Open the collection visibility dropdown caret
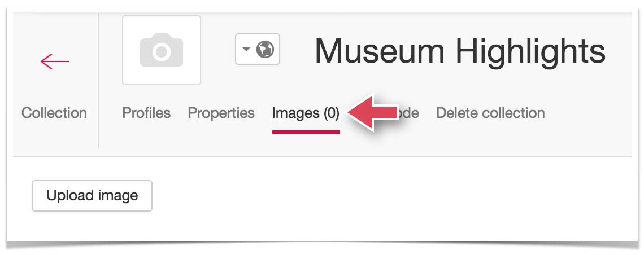Screen dimensions: 644x255 click(x=246, y=49)
